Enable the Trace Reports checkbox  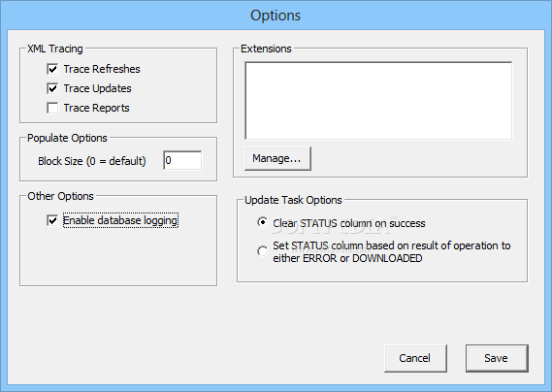[52, 108]
